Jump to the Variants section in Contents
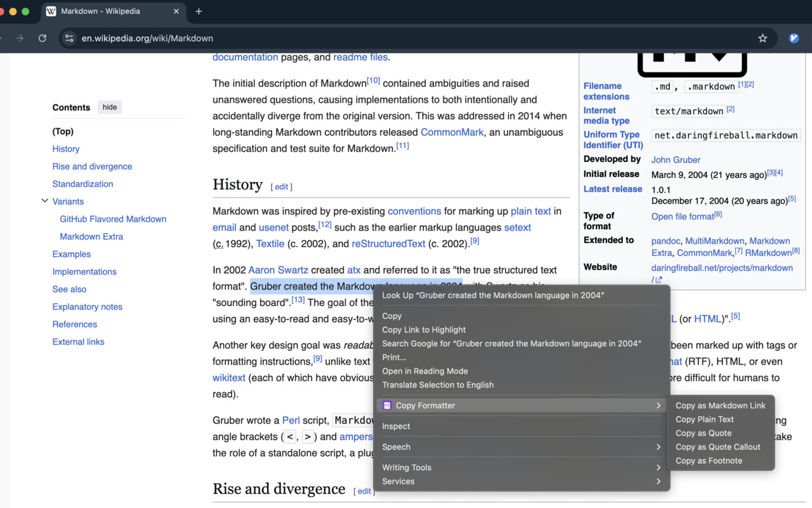The height and width of the screenshot is (508, 812). tap(68, 201)
